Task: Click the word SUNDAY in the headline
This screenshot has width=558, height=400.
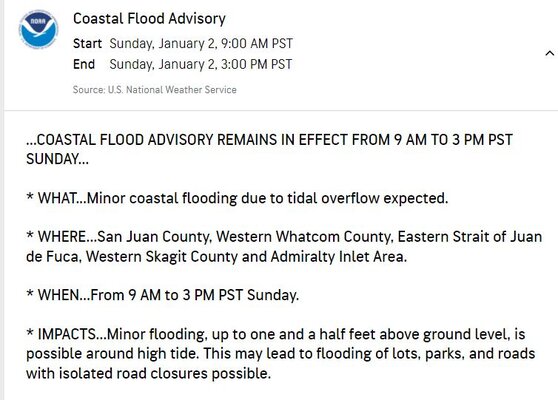Action: coord(52,159)
